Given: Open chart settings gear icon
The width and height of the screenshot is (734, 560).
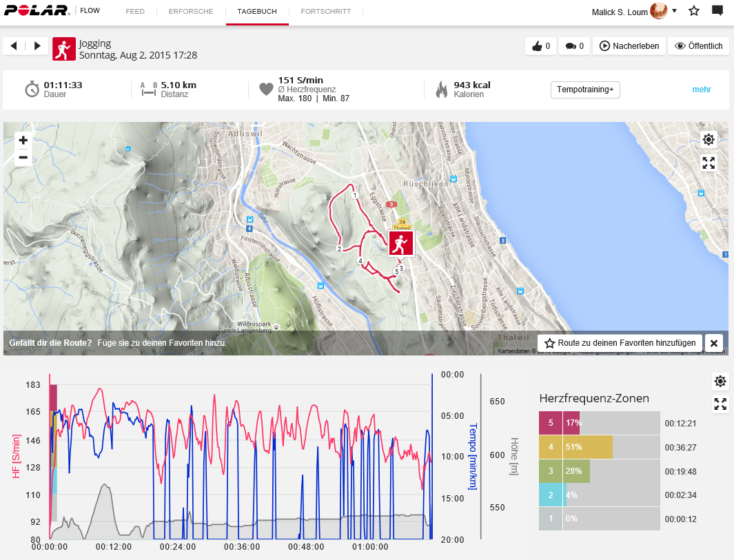Looking at the screenshot, I should (x=720, y=382).
